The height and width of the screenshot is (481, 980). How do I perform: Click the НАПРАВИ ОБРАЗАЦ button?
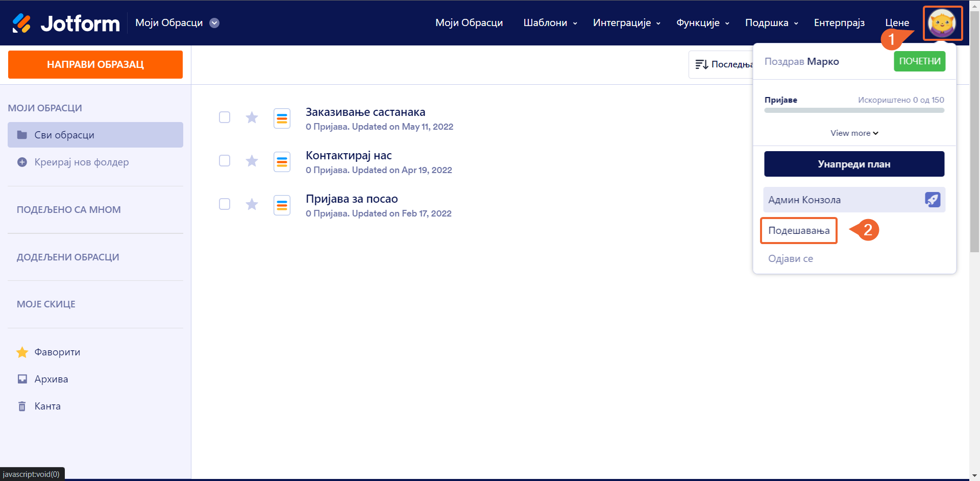[95, 64]
